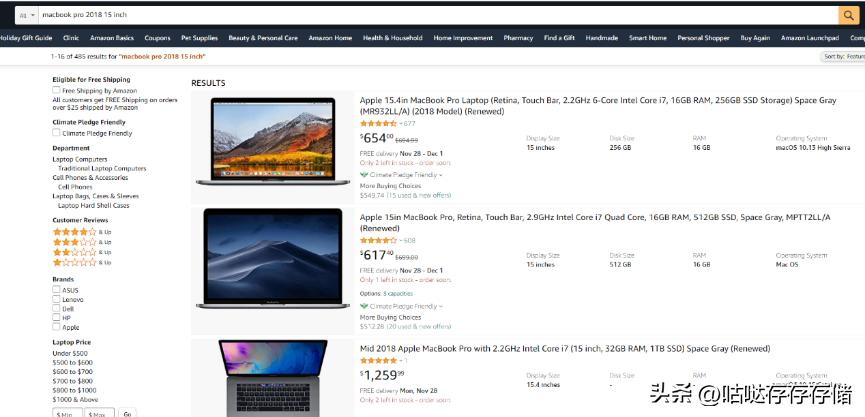This screenshot has width=865, height=417.
Task: Go to the Pharmacy navigation item
Action: pyautogui.click(x=518, y=38)
